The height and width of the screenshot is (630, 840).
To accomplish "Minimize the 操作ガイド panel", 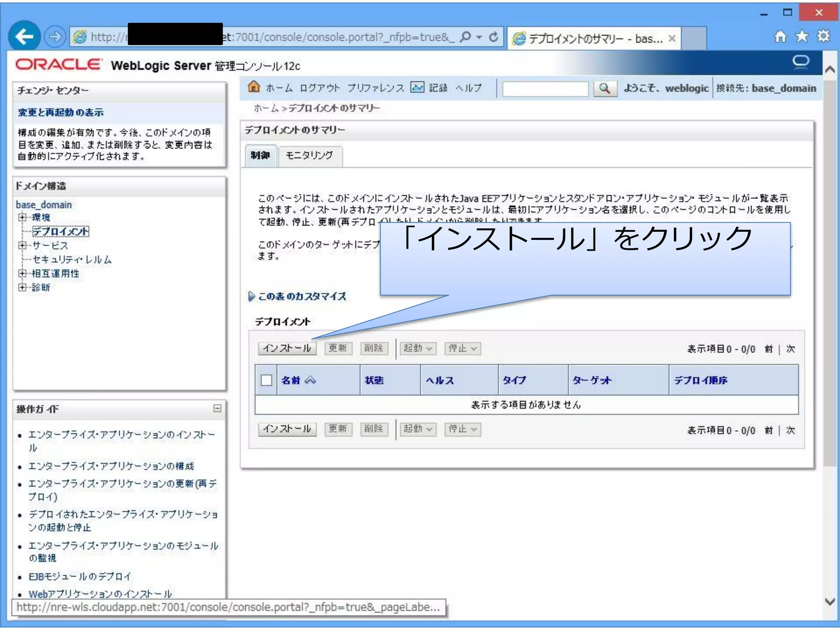I will (217, 408).
